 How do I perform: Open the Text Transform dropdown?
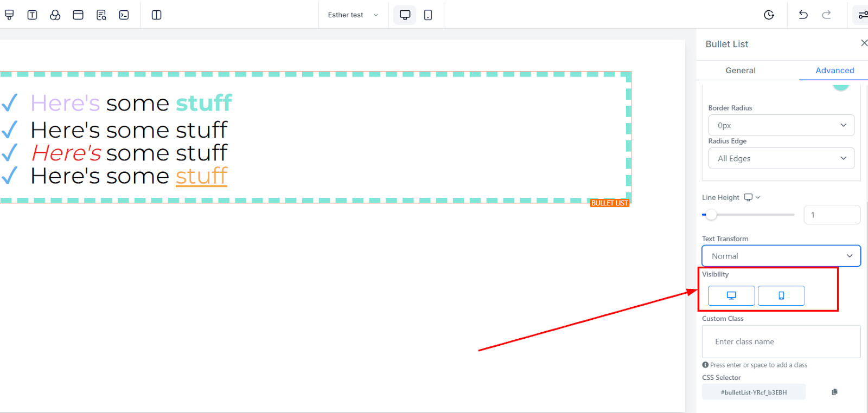coord(781,256)
